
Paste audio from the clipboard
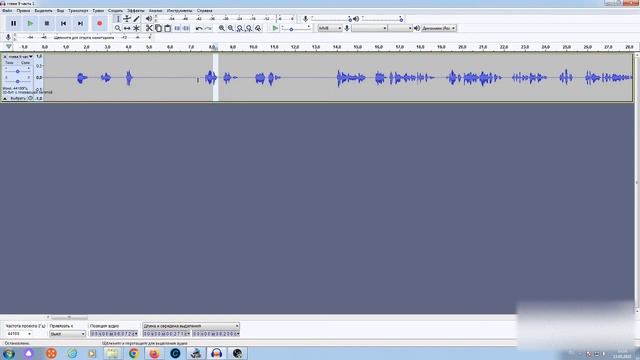pyautogui.click(x=167, y=28)
